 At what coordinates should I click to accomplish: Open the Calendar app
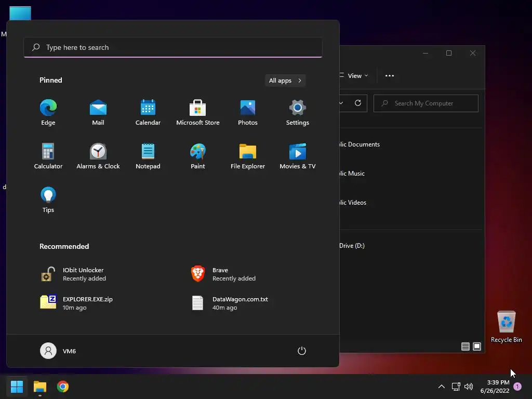[148, 113]
